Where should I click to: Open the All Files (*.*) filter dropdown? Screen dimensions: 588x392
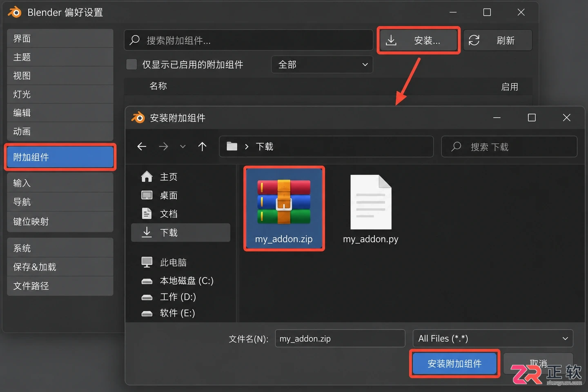[493, 339]
